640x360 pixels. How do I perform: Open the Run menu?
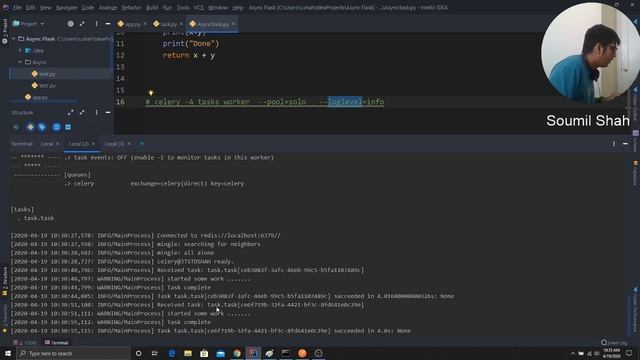pos(167,7)
